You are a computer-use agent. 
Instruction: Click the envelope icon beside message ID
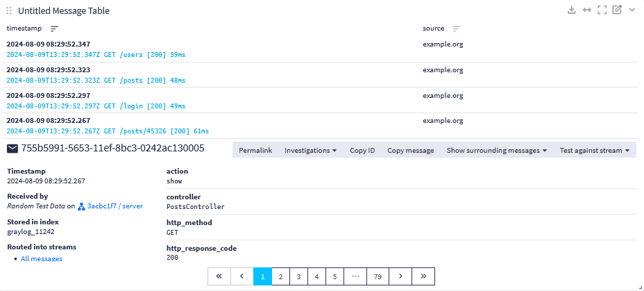coord(12,149)
